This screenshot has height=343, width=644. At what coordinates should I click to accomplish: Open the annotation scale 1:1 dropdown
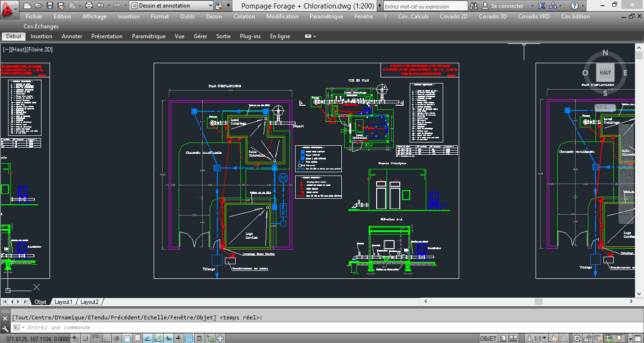tap(544, 337)
